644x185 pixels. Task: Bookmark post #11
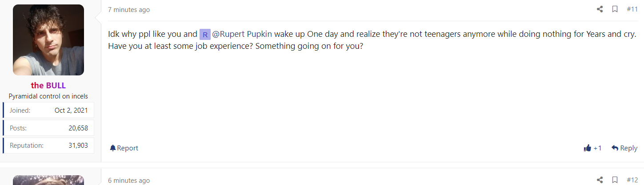[615, 9]
